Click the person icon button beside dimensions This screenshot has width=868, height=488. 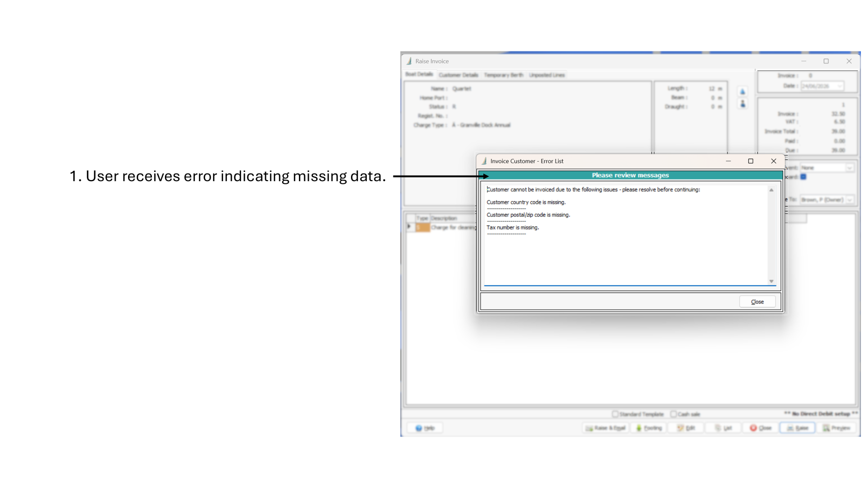click(x=743, y=104)
